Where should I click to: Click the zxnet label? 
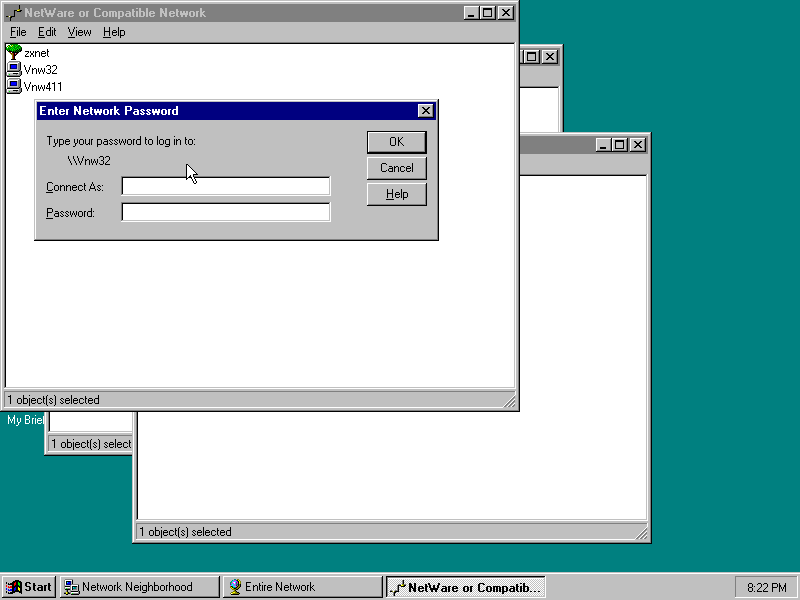37,53
